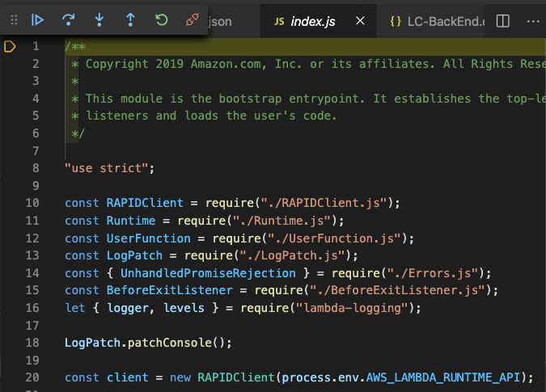Click the LogPatch constant on line 13

[x=134, y=255]
